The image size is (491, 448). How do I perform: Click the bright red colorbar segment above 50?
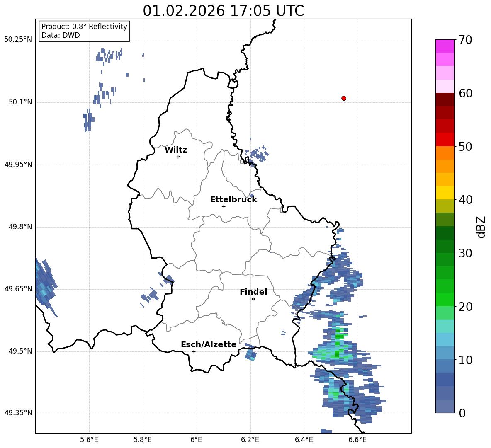445,140
